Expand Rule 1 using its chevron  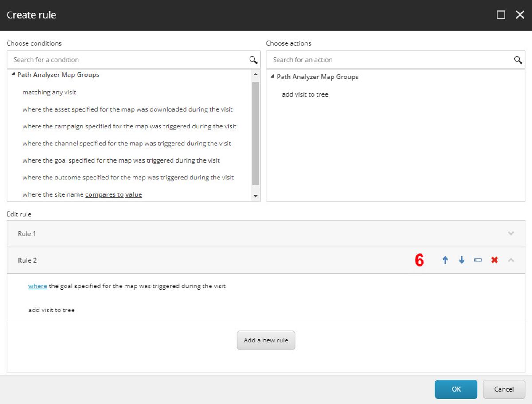click(511, 233)
